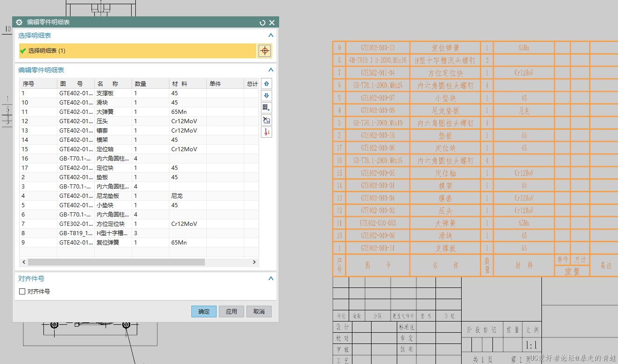Click the 名称 column header in dialog
This screenshot has height=364, width=618.
pos(113,84)
